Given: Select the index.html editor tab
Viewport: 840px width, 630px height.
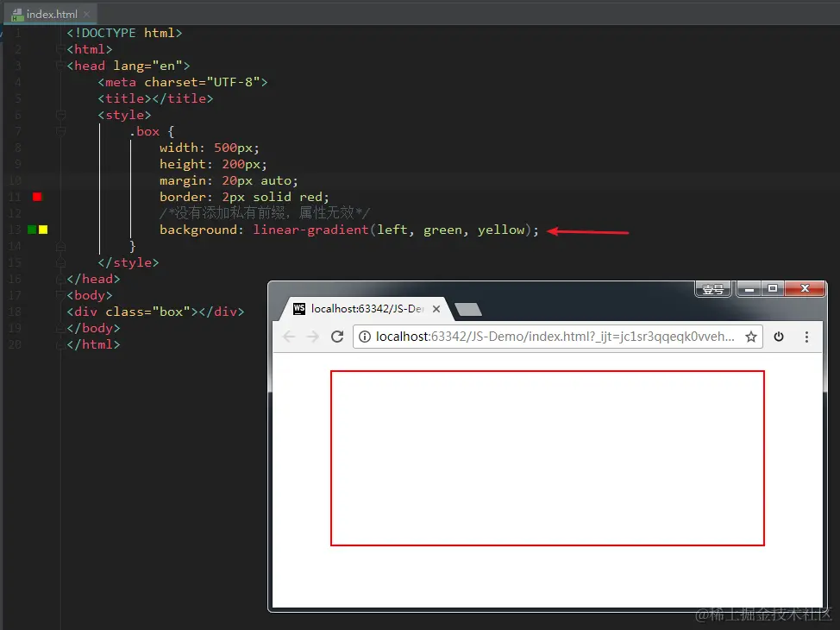Looking at the screenshot, I should coord(50,14).
